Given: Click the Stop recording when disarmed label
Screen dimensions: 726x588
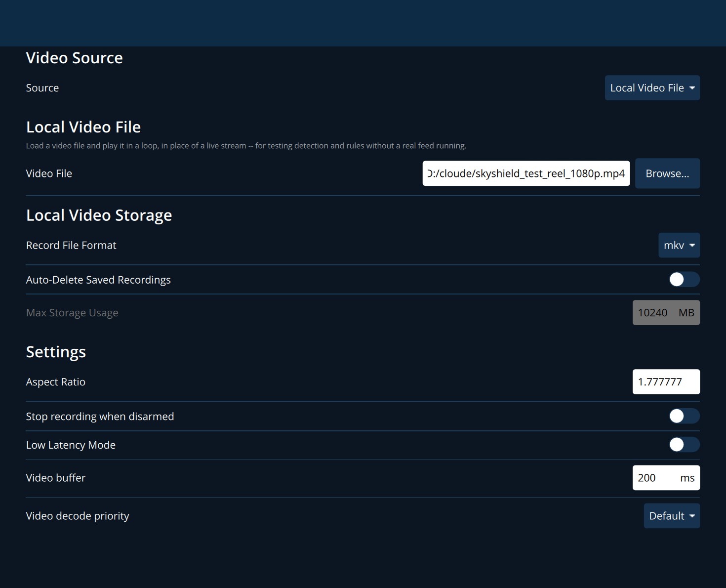Looking at the screenshot, I should tap(100, 417).
